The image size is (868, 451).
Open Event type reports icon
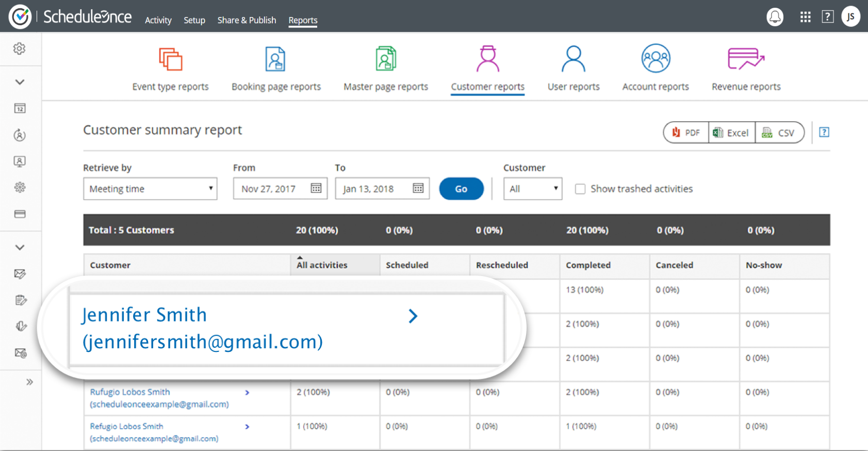click(170, 59)
